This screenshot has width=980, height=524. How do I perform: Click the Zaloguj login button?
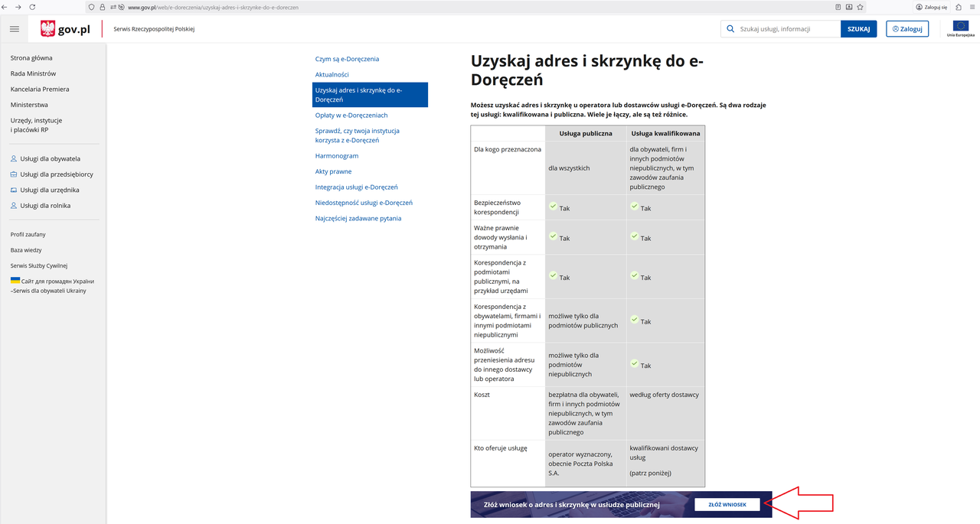[x=907, y=29]
